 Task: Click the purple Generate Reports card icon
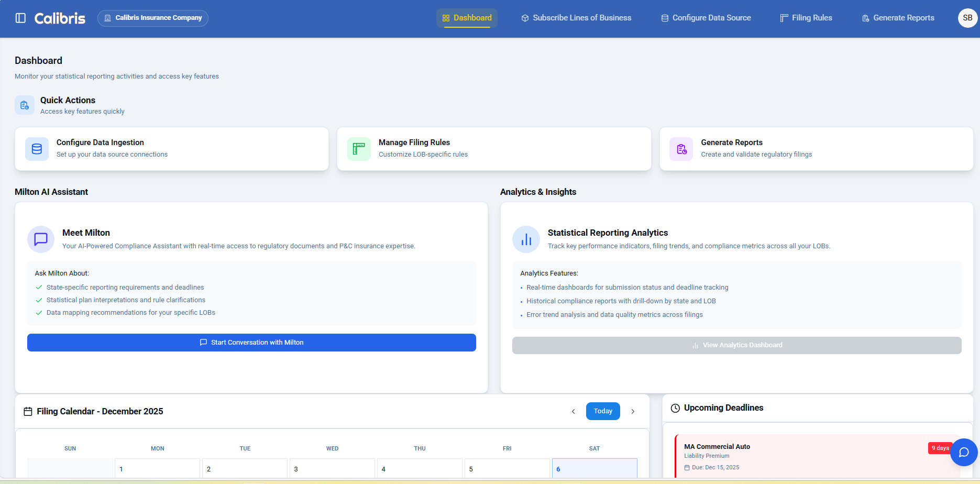[681, 149]
